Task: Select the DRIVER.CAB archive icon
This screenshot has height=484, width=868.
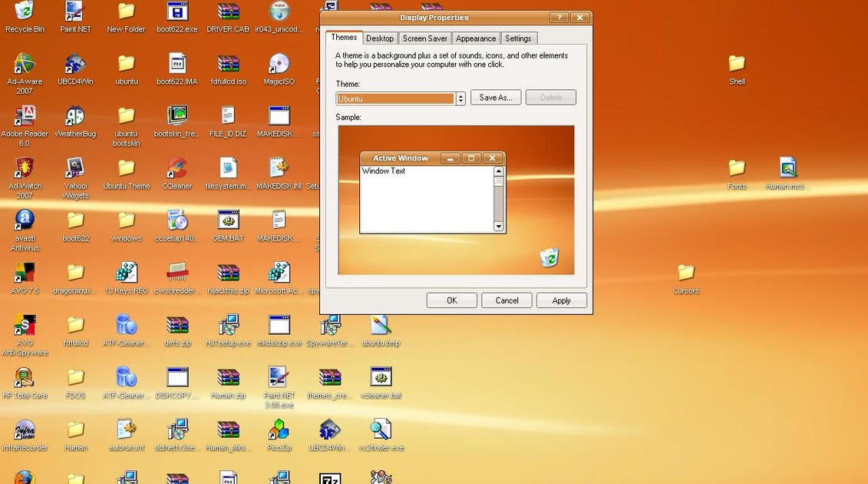Action: click(x=228, y=11)
